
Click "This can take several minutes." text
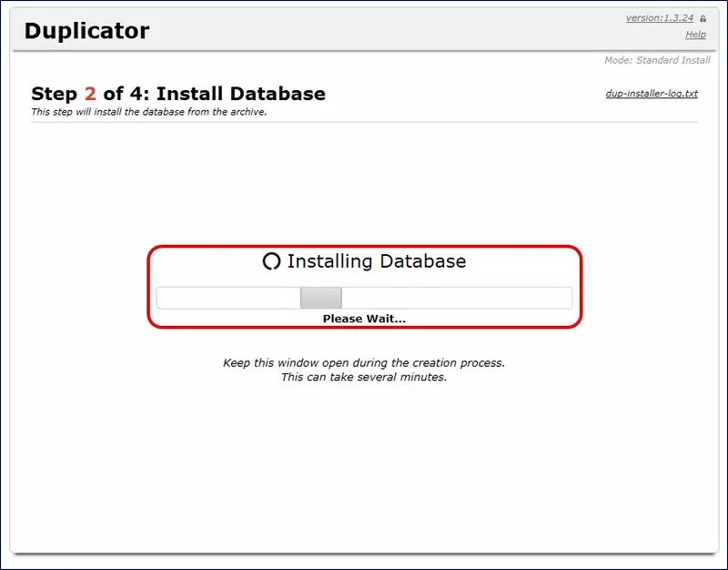(x=364, y=377)
